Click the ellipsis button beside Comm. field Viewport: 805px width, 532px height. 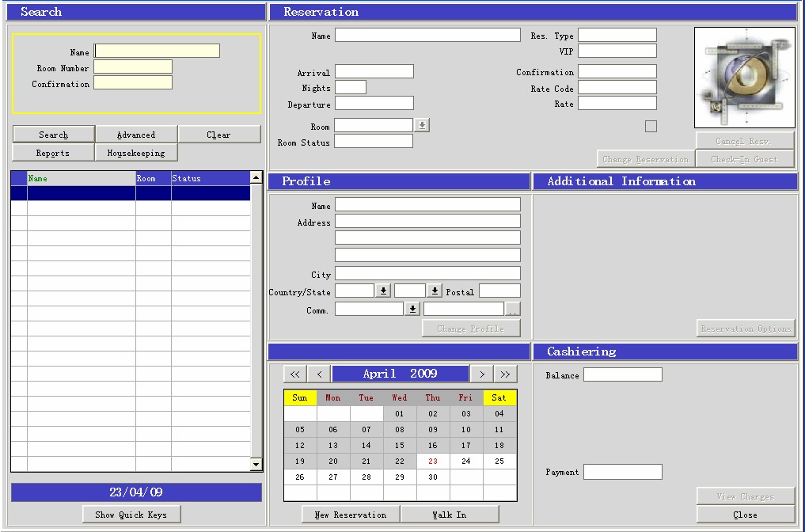pyautogui.click(x=513, y=310)
